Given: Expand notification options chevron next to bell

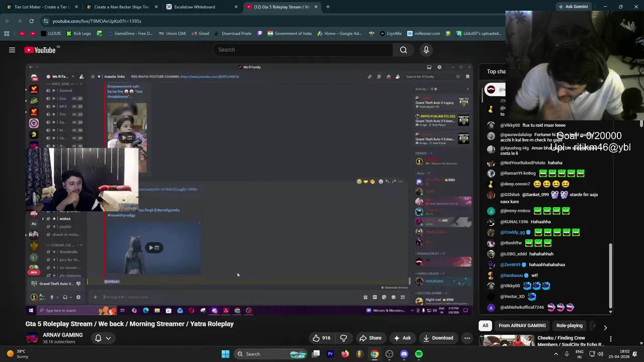Looking at the screenshot, I should (x=108, y=338).
